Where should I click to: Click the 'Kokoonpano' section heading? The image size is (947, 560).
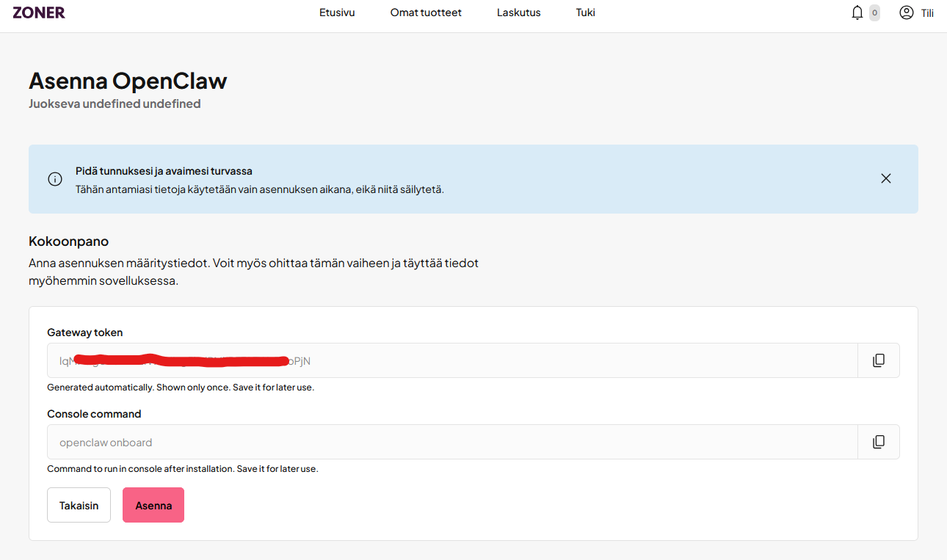click(x=68, y=241)
